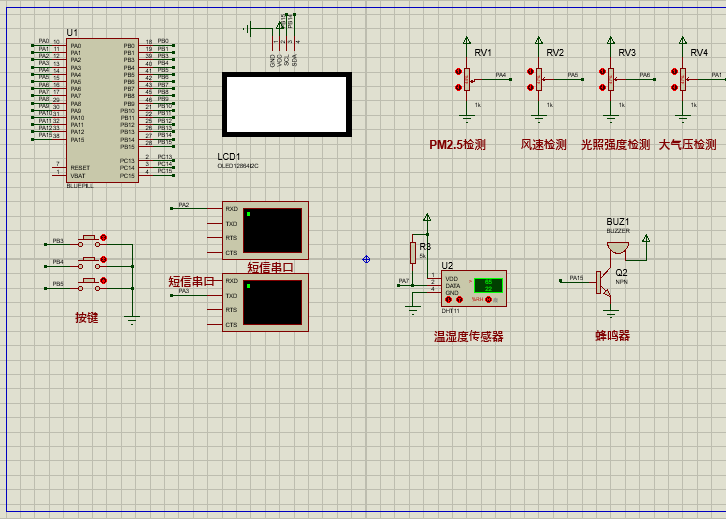Image resolution: width=726 pixels, height=519 pixels.
Task: Push the PB5 push-button switch
Action: tap(89, 284)
